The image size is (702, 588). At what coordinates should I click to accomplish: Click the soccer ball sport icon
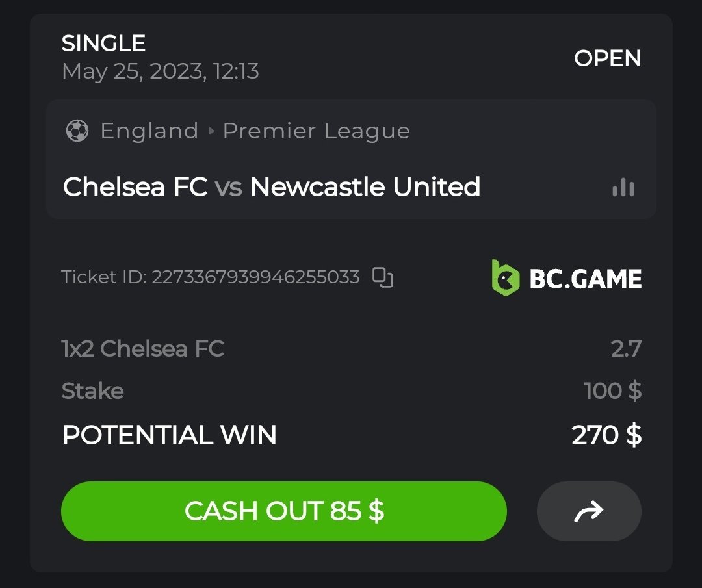77,131
